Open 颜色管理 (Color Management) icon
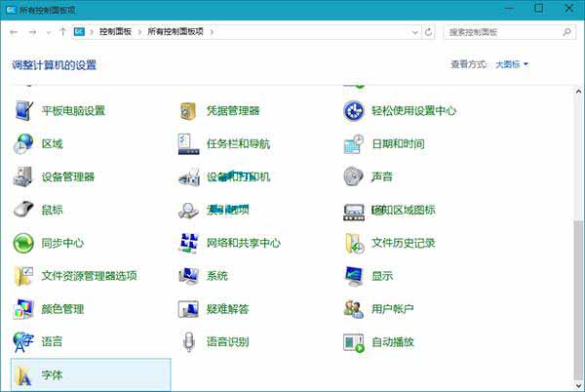Image resolution: width=585 pixels, height=392 pixels. point(23,309)
